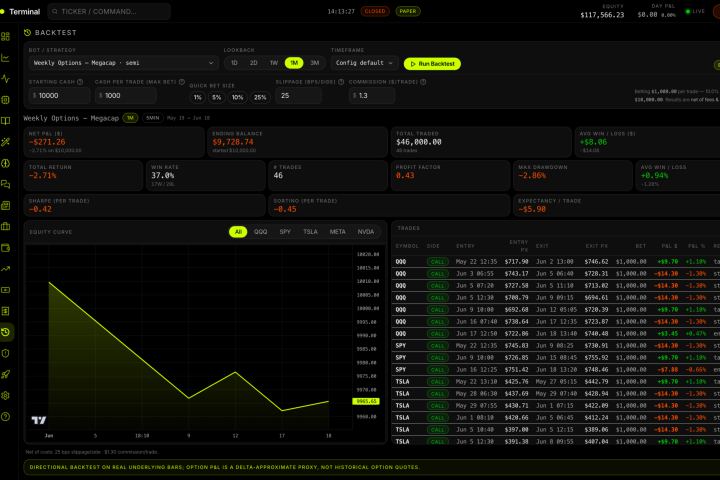This screenshot has width=720, height=480.
Task: Click the Commission help icon
Action: 423,82
